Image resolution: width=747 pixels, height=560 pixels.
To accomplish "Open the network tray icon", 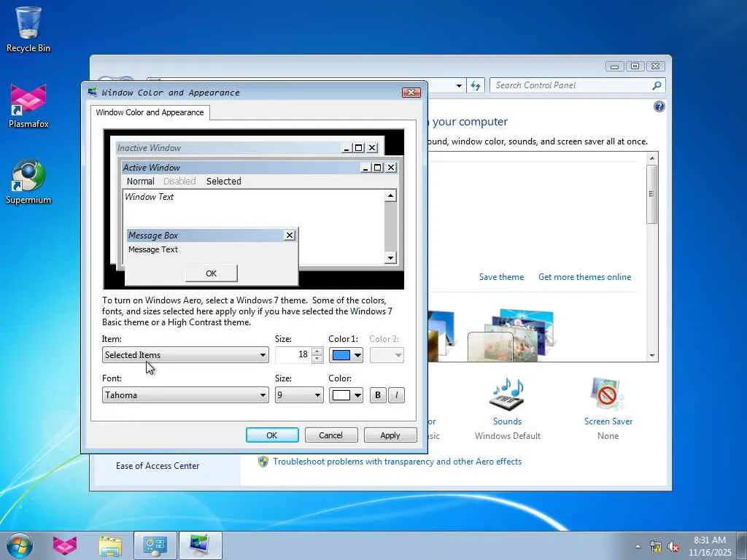I will (x=656, y=547).
